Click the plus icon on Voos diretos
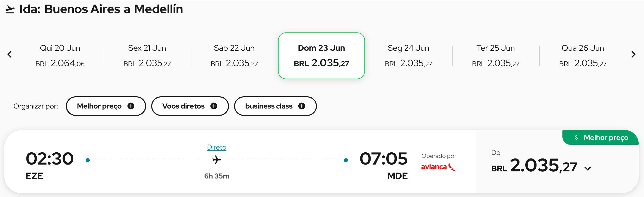This screenshot has height=197, width=644. coord(214,106)
